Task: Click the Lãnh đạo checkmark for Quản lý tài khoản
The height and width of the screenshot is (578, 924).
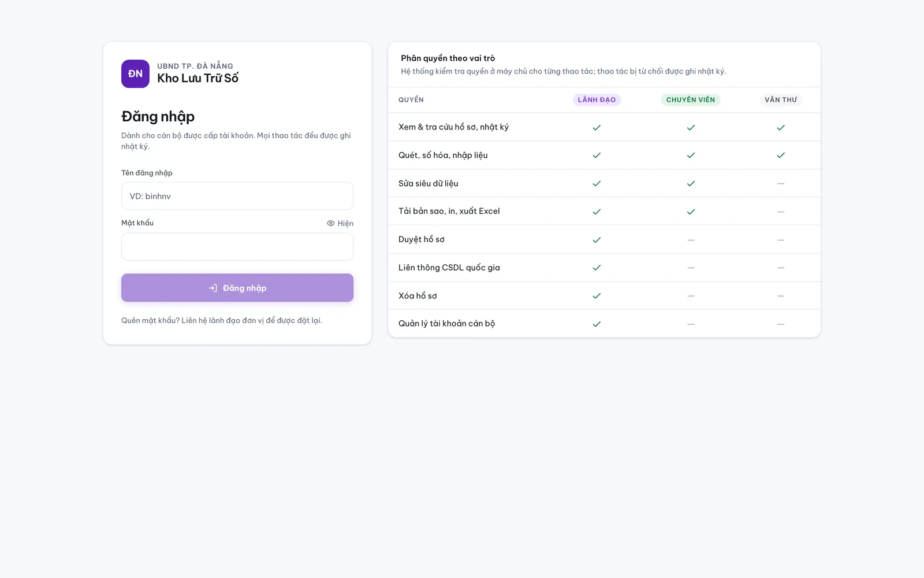Action: click(x=597, y=324)
